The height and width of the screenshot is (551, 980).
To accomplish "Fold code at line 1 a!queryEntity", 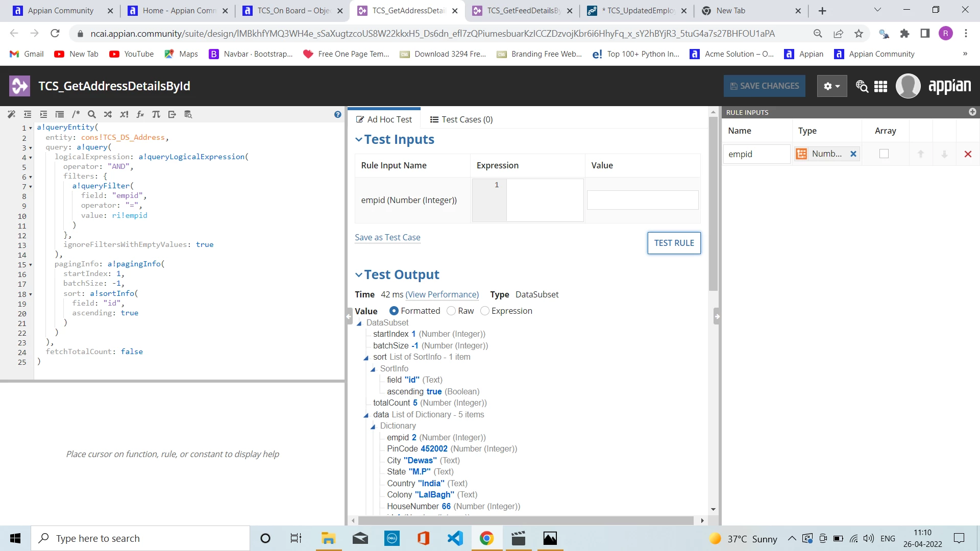I will (31, 128).
